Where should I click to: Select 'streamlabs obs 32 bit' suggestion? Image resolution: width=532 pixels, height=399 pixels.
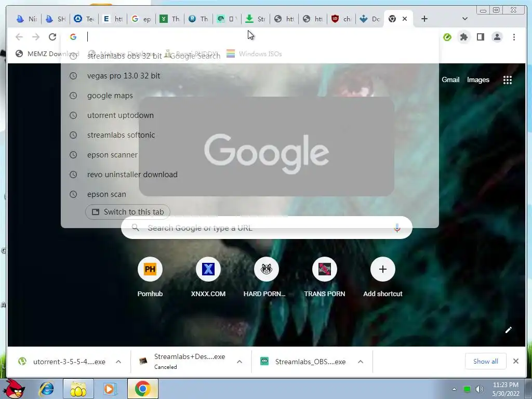coord(250,56)
